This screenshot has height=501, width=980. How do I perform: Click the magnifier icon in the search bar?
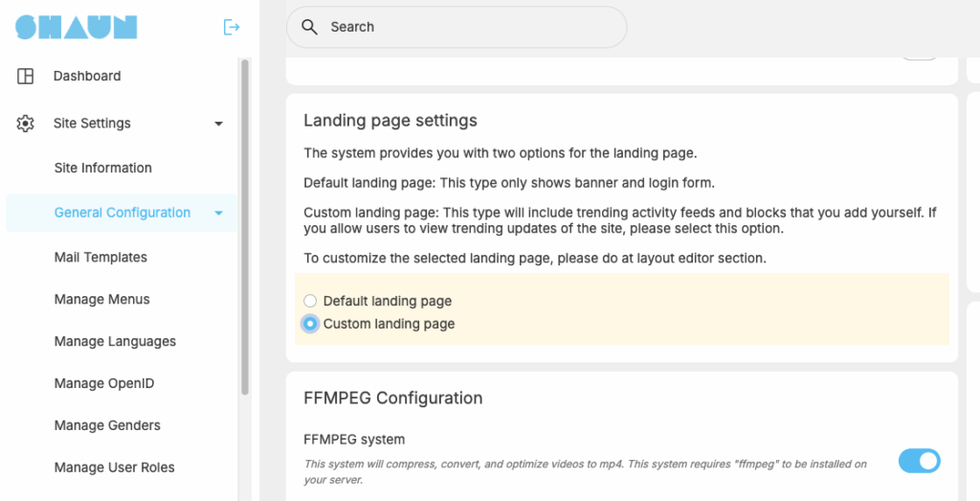point(309,27)
